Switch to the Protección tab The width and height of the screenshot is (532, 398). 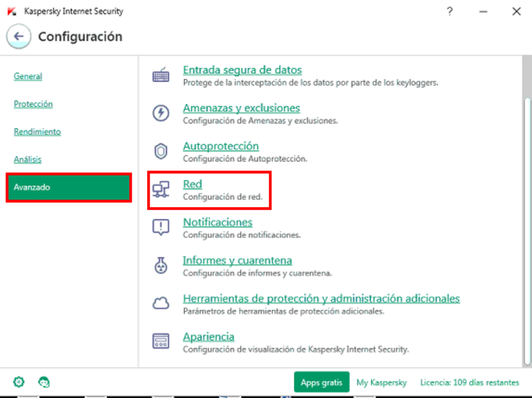pyautogui.click(x=33, y=104)
